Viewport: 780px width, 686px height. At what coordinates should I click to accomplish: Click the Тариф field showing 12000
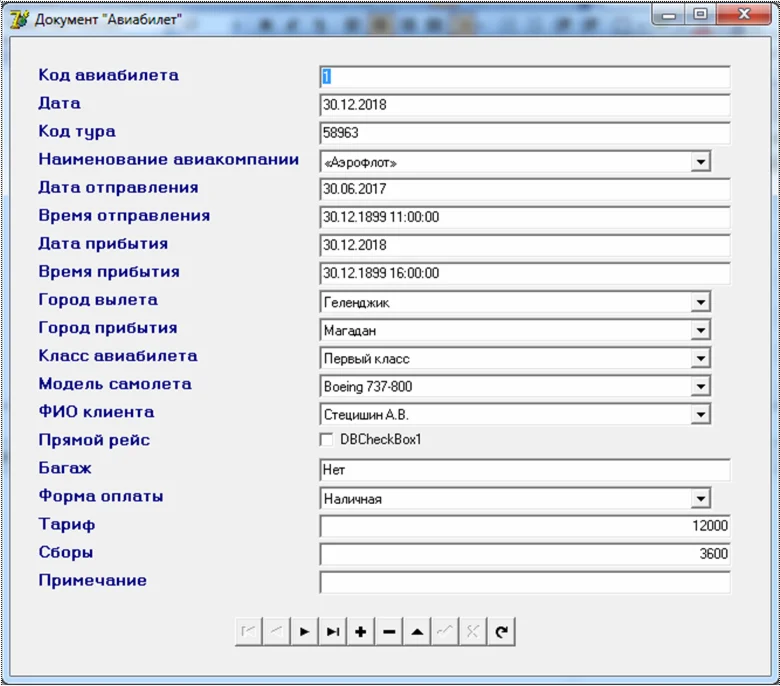pyautogui.click(x=524, y=526)
